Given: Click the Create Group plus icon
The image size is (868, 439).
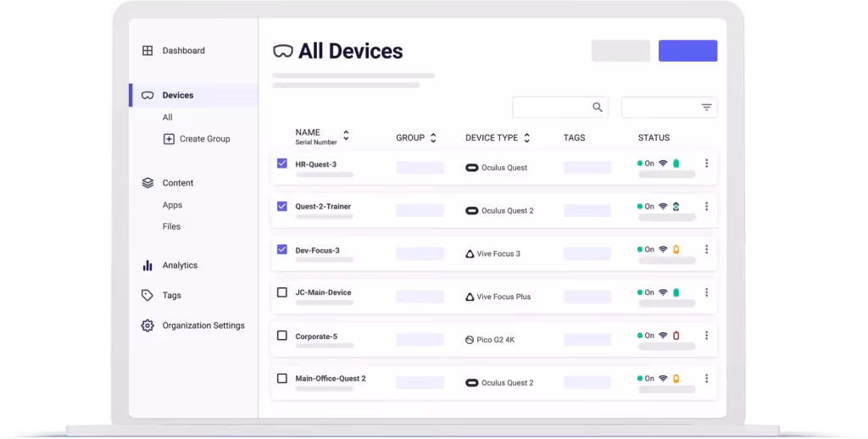Looking at the screenshot, I should pos(169,139).
